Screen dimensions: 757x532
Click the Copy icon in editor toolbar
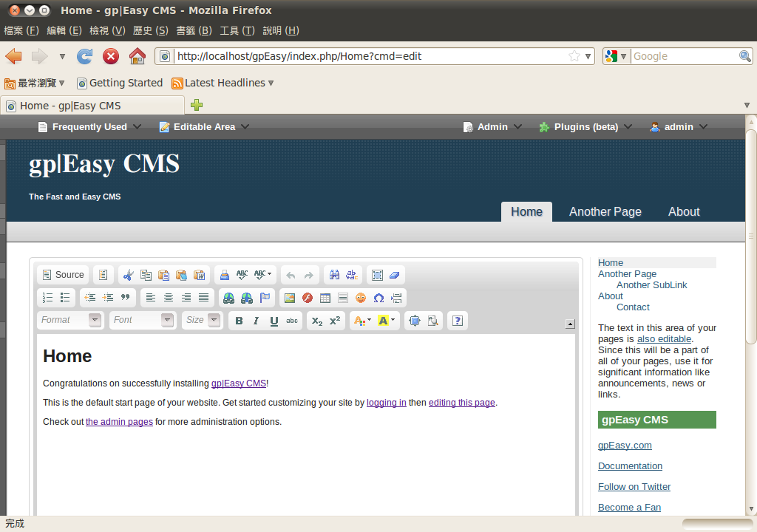pyautogui.click(x=146, y=275)
